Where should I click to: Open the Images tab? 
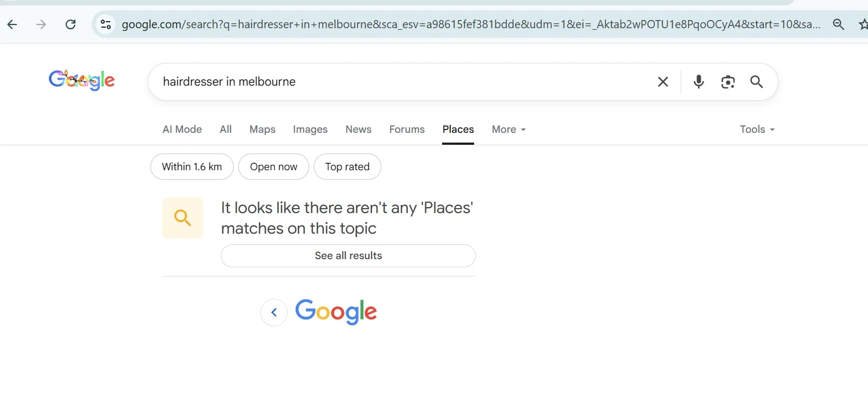[x=310, y=130]
